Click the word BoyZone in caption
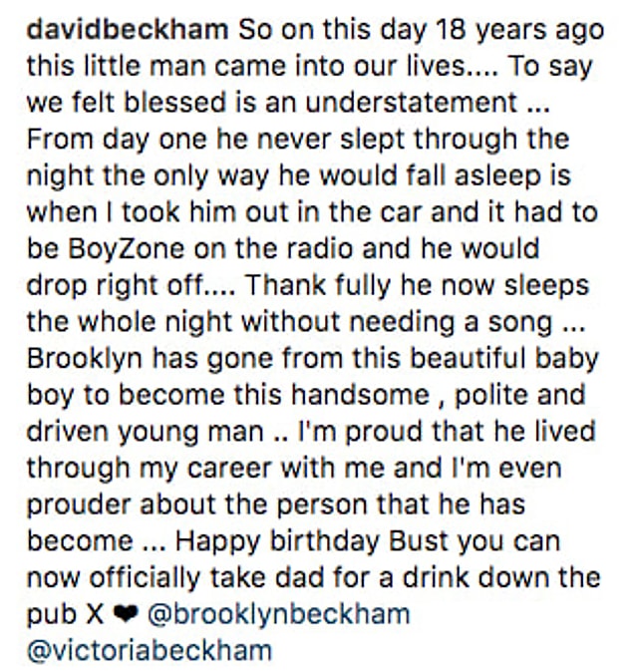The height and width of the screenshot is (672, 633). coord(126,249)
